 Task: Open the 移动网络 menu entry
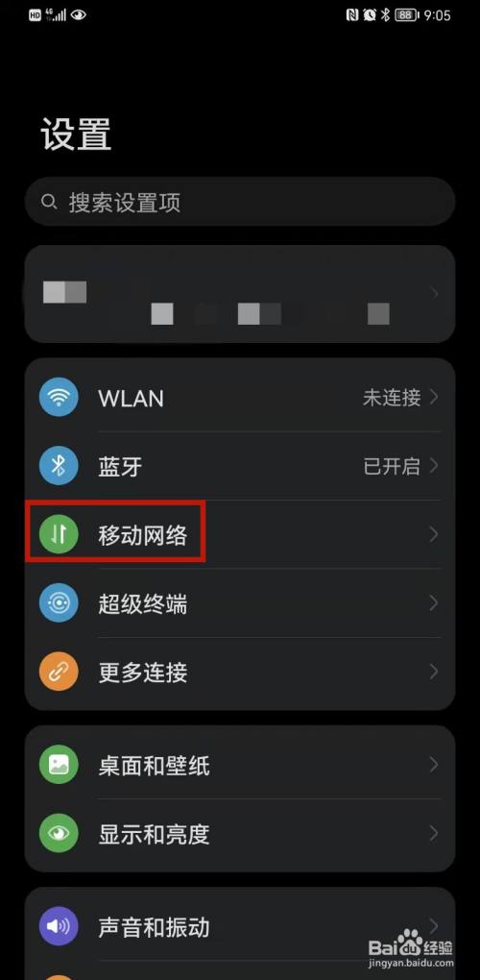pyautogui.click(x=240, y=534)
